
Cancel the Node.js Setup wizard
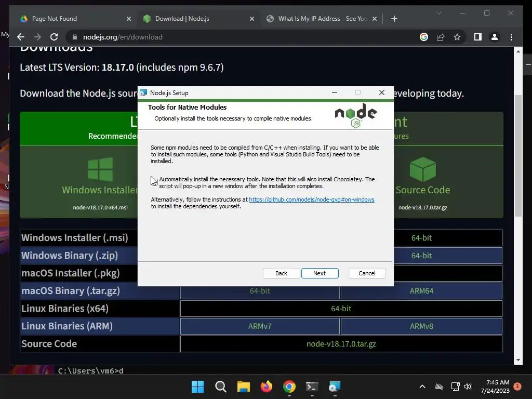[x=367, y=273]
